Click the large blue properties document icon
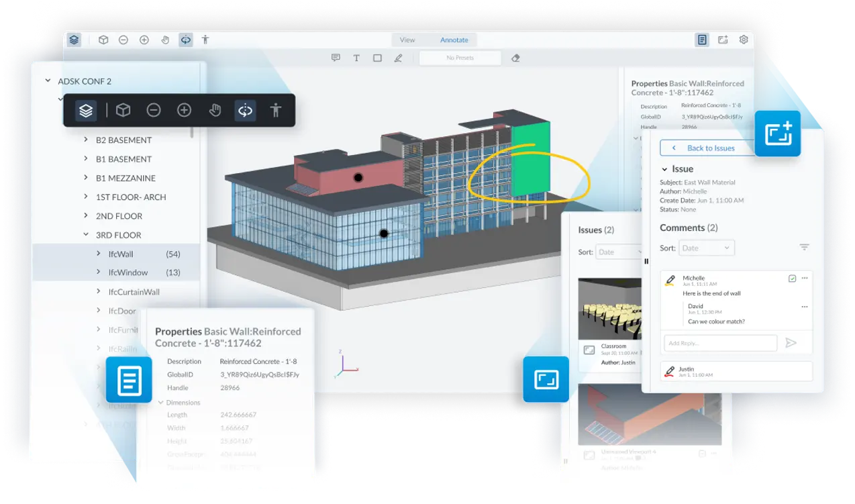Screen dimensions: 855x504 pos(129,380)
